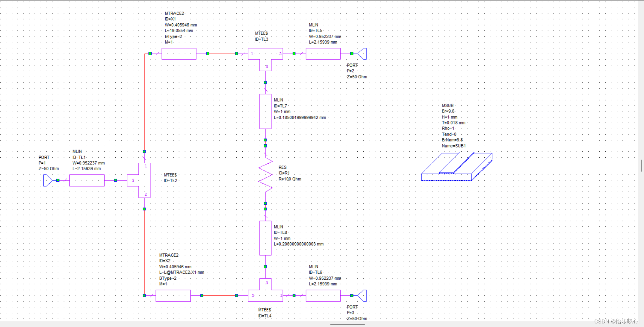The image size is (644, 327).
Task: Click the ID=TL4 label
Action: (265, 316)
